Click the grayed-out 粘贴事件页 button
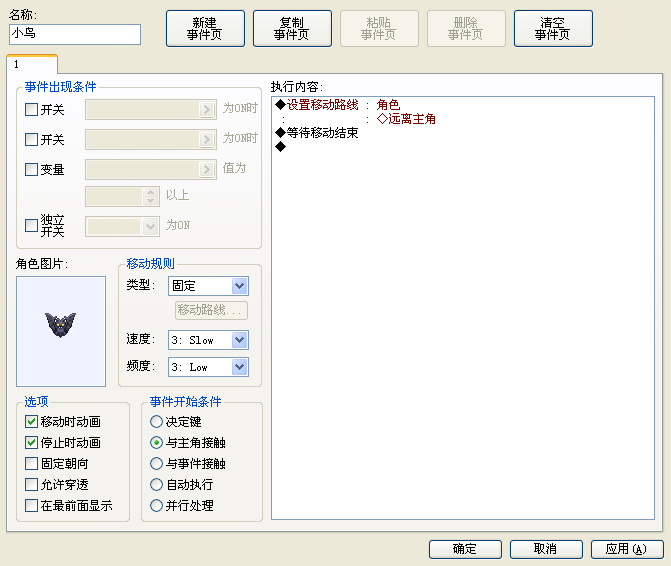 (379, 29)
